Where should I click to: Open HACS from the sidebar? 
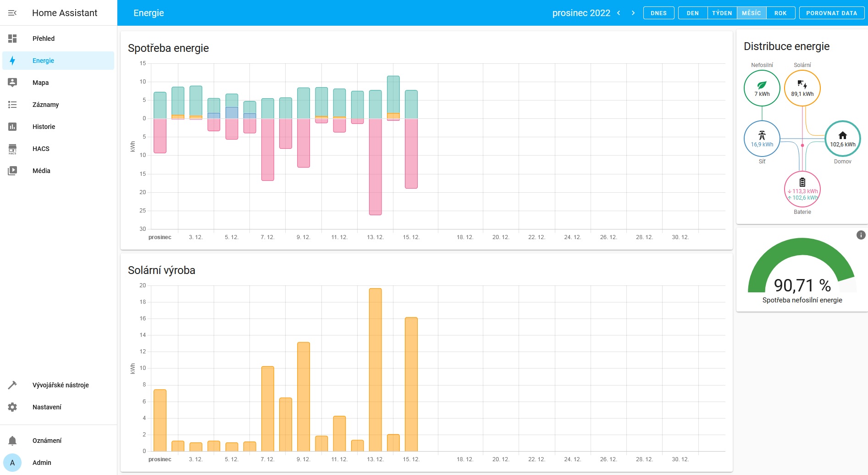pyautogui.click(x=41, y=149)
